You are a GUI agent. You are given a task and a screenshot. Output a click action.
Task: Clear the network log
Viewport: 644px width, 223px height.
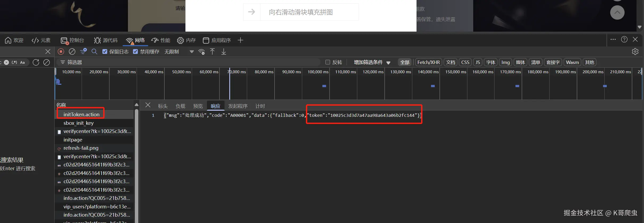(72, 52)
